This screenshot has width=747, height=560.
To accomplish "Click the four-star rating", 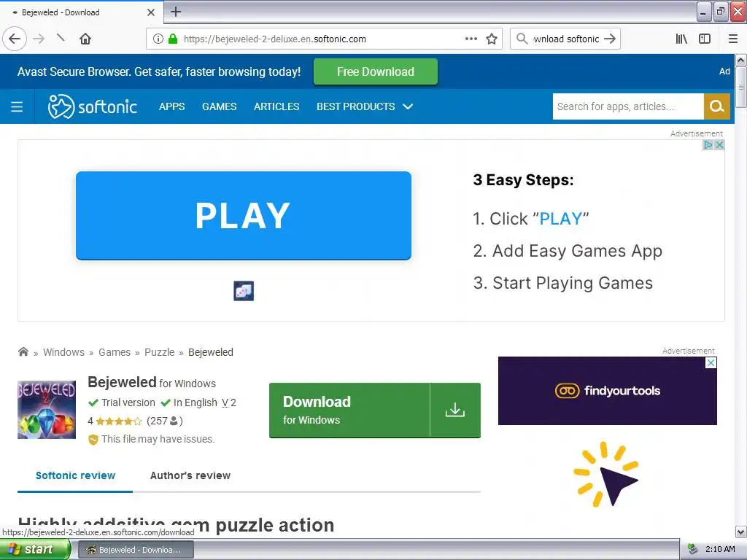I will (119, 421).
